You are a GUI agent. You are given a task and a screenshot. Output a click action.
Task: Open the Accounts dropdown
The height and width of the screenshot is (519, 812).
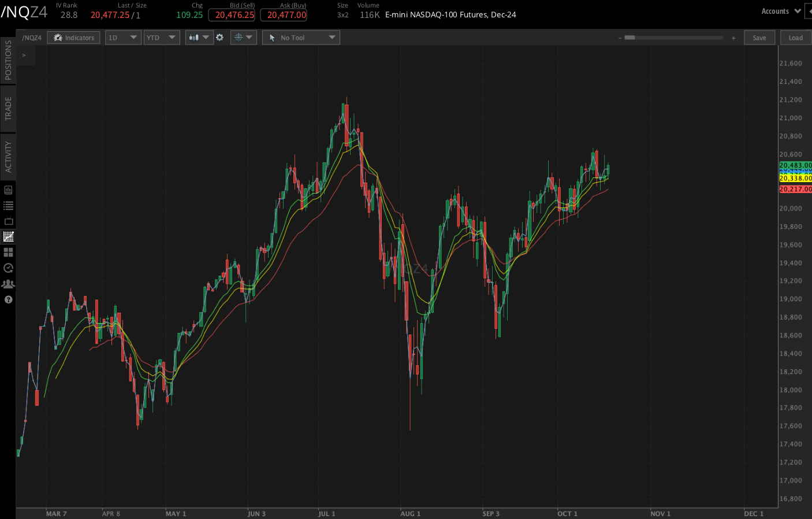[x=781, y=10]
